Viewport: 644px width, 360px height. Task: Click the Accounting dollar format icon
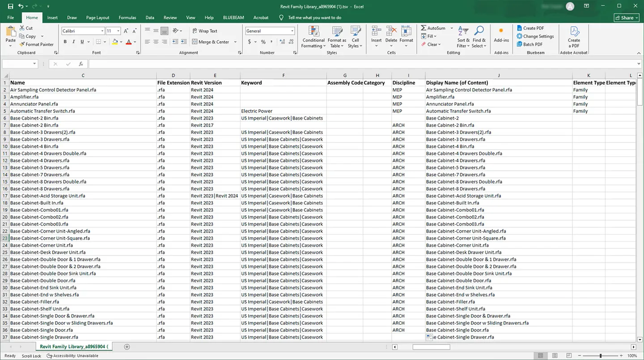pos(250,42)
